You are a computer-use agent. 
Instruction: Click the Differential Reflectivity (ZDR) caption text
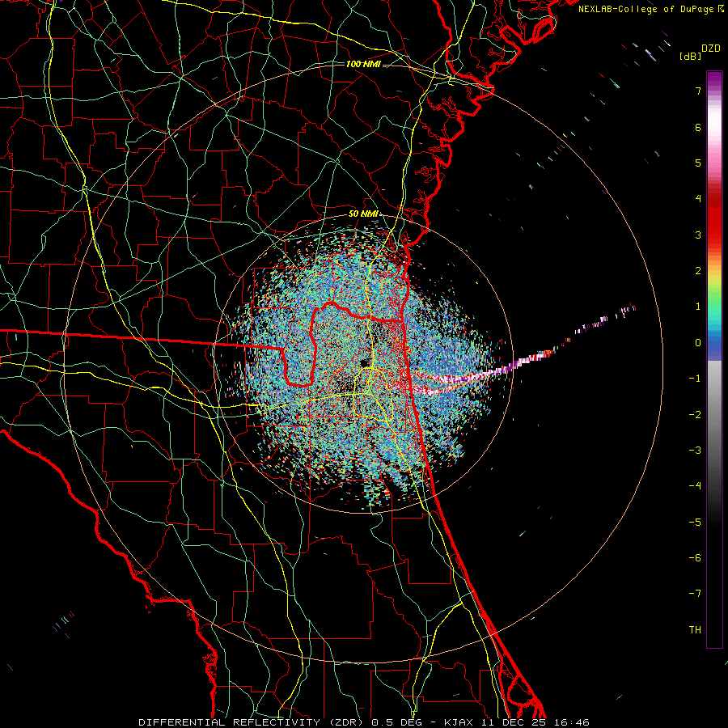coord(252,722)
